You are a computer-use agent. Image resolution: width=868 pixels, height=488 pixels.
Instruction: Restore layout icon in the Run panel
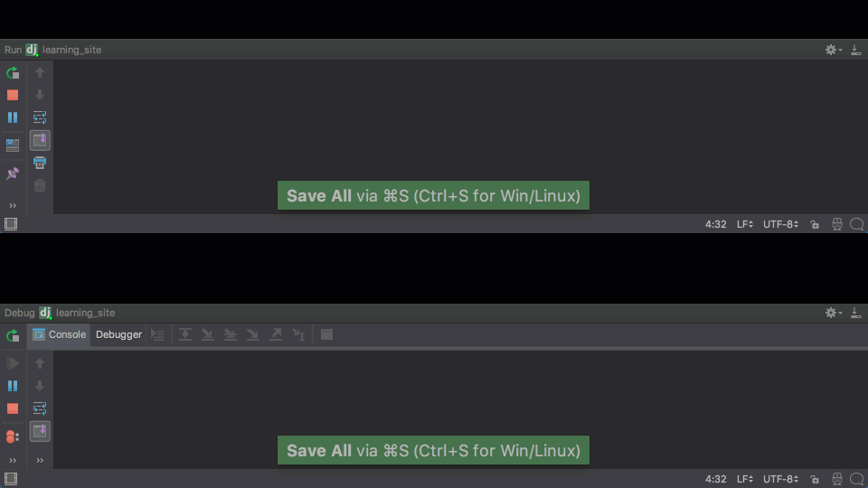[x=12, y=145]
